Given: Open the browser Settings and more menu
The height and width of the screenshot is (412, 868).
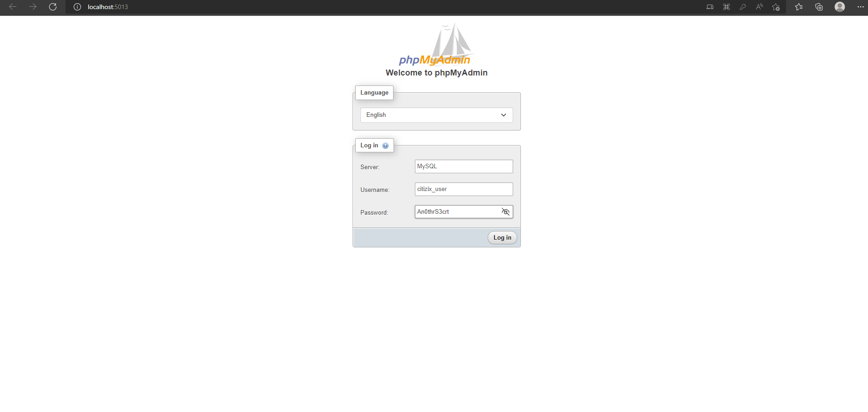Looking at the screenshot, I should click(x=860, y=7).
